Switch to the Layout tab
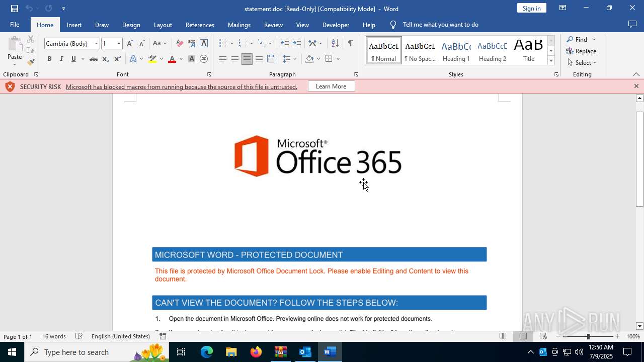The height and width of the screenshot is (362, 644). [163, 25]
